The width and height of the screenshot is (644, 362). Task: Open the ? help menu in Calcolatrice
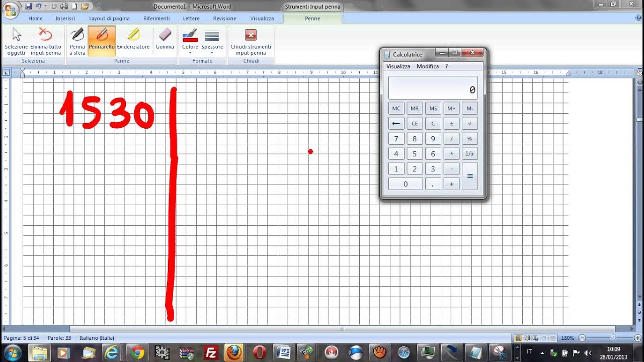point(446,66)
